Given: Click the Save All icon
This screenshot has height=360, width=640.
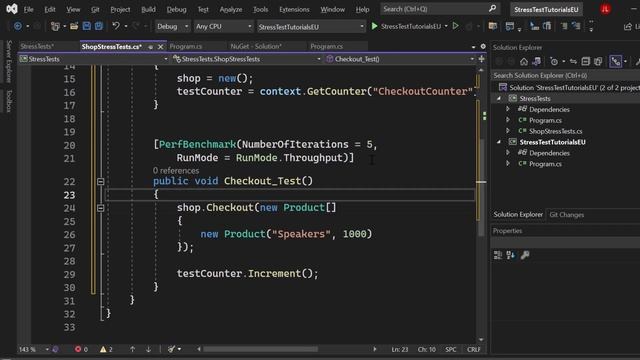Looking at the screenshot, I should point(99,26).
